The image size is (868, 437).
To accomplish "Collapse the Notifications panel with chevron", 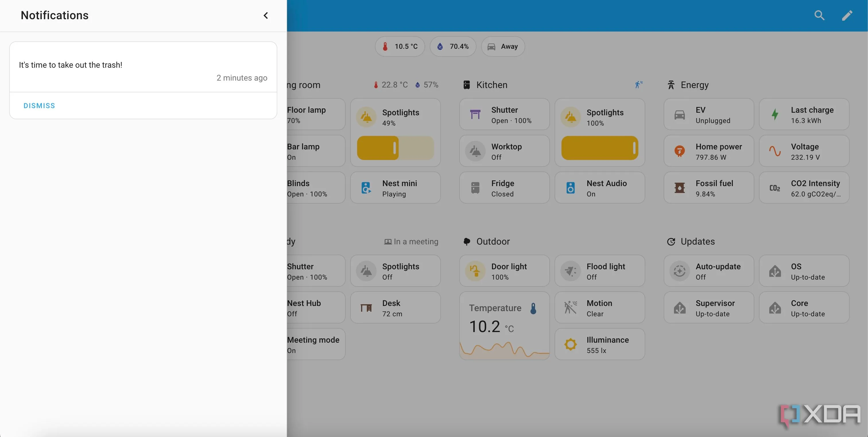I will pos(266,15).
